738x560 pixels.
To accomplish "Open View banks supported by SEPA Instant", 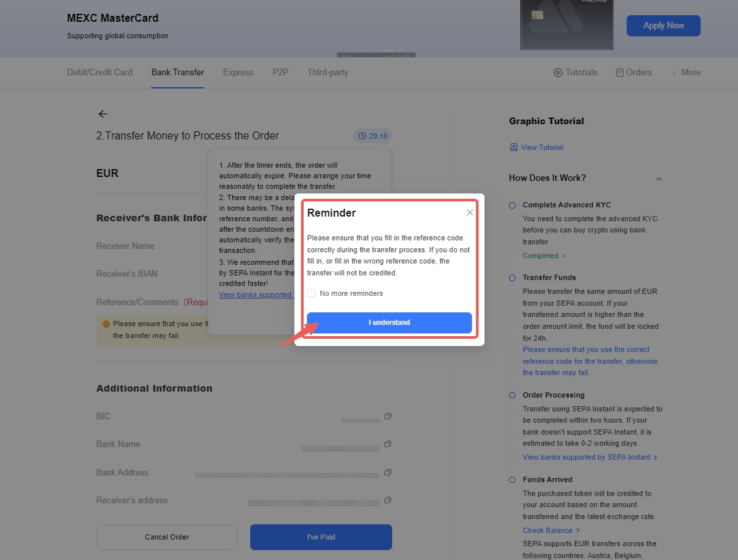I will pyautogui.click(x=589, y=458).
